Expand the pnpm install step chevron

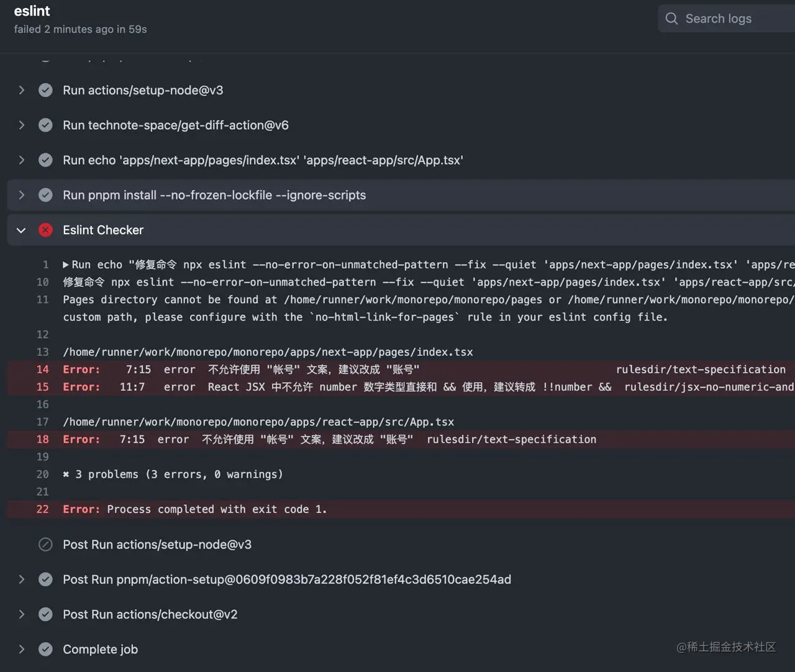coord(21,195)
